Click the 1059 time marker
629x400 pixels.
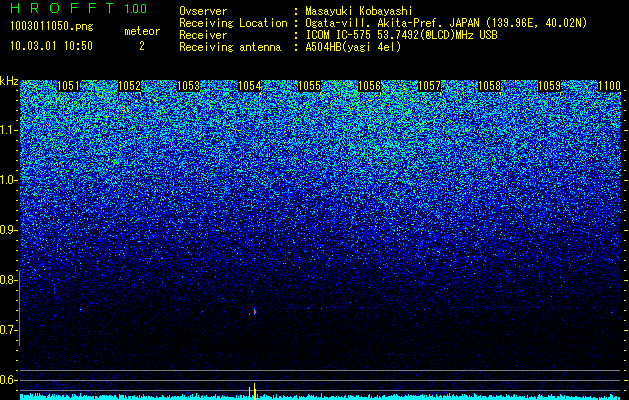[549, 86]
